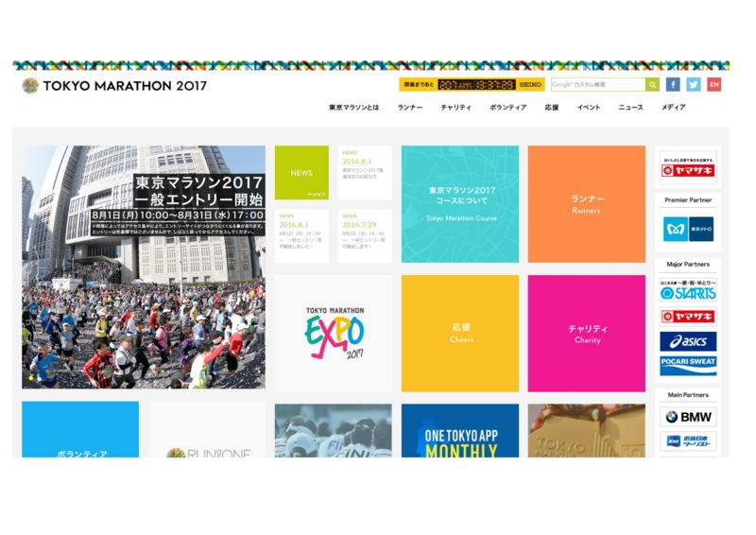Screen dimensions: 756x535
Task: Click the POCARI SWEAT partner logo
Action: pyautogui.click(x=688, y=366)
